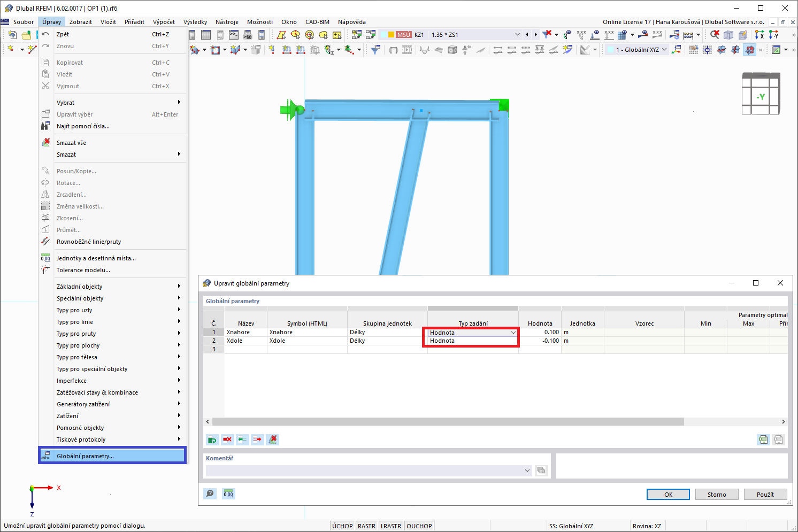Click the new file icon in toolbar
The width and height of the screenshot is (798, 532).
pos(12,35)
